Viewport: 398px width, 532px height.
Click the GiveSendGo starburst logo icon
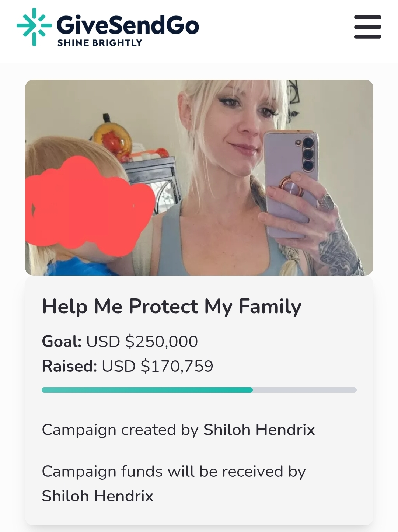click(34, 27)
